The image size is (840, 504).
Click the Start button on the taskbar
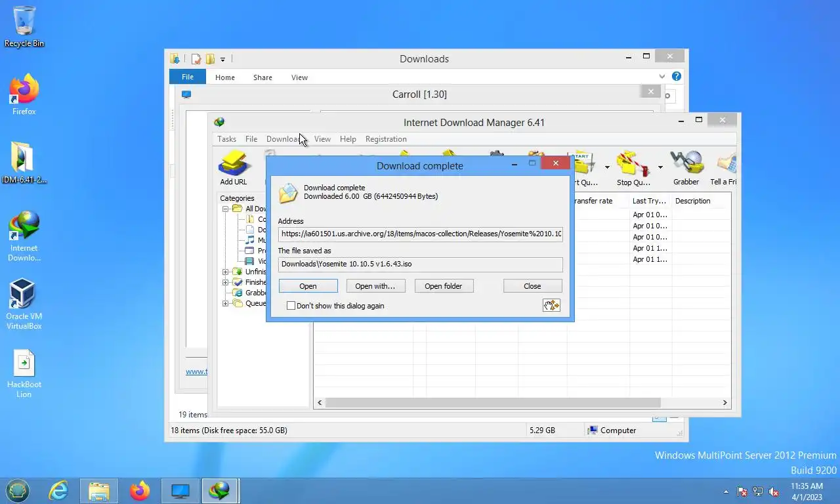(18, 490)
